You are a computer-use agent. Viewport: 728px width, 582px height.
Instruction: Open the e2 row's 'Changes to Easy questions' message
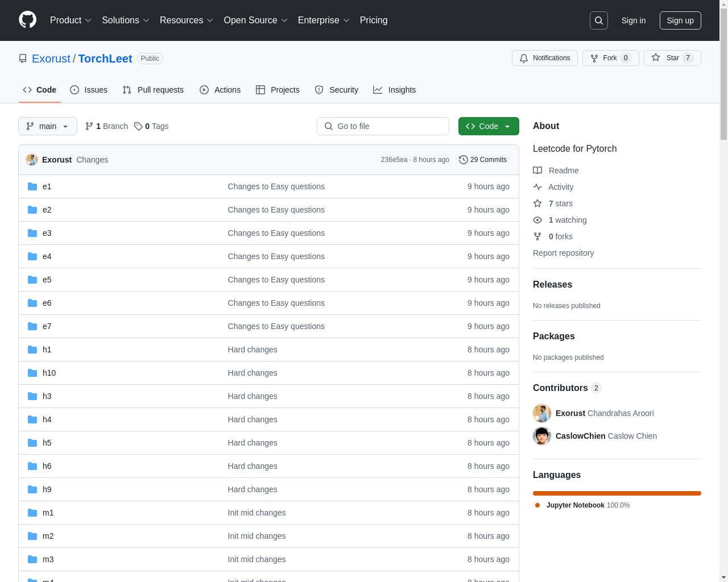pos(276,210)
